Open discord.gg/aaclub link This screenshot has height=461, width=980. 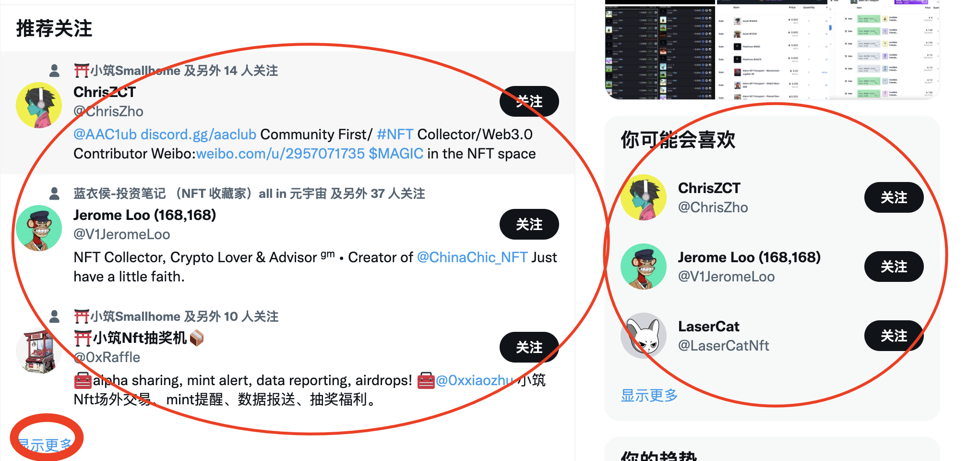(198, 134)
